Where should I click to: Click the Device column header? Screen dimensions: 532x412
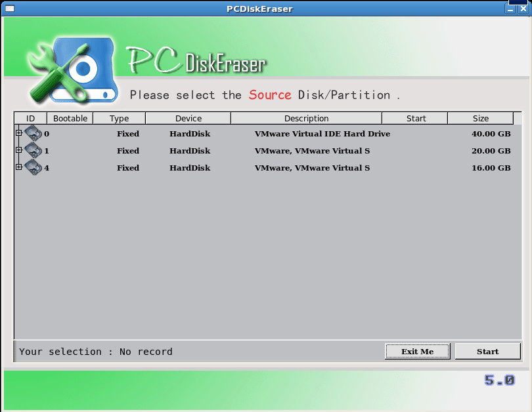(x=188, y=118)
